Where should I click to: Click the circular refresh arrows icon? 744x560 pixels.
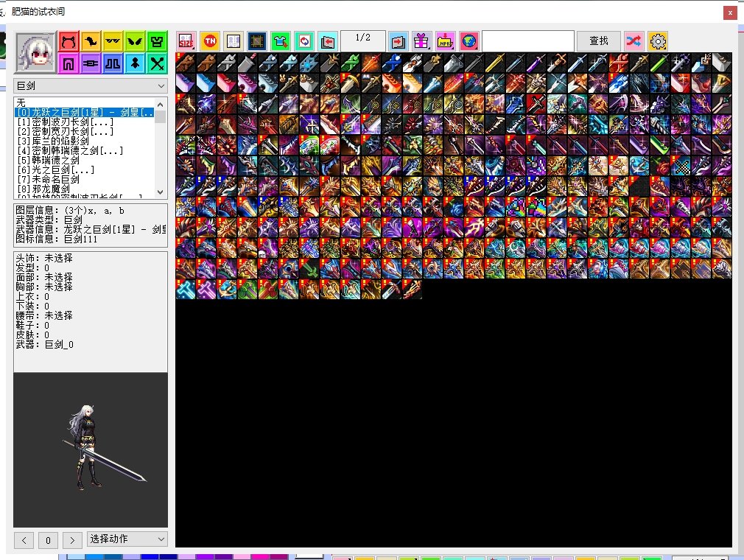click(x=304, y=41)
